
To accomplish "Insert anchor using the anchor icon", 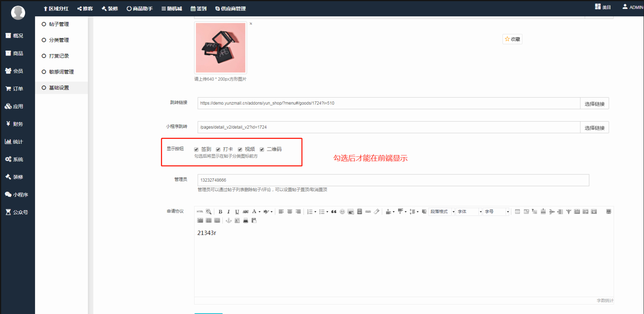I will click(229, 221).
